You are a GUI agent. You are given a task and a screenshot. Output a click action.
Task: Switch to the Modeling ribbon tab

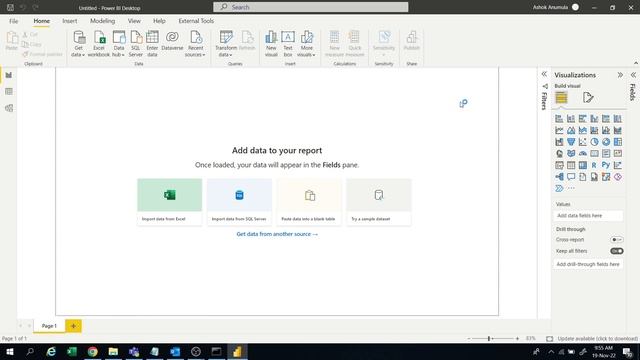click(102, 21)
